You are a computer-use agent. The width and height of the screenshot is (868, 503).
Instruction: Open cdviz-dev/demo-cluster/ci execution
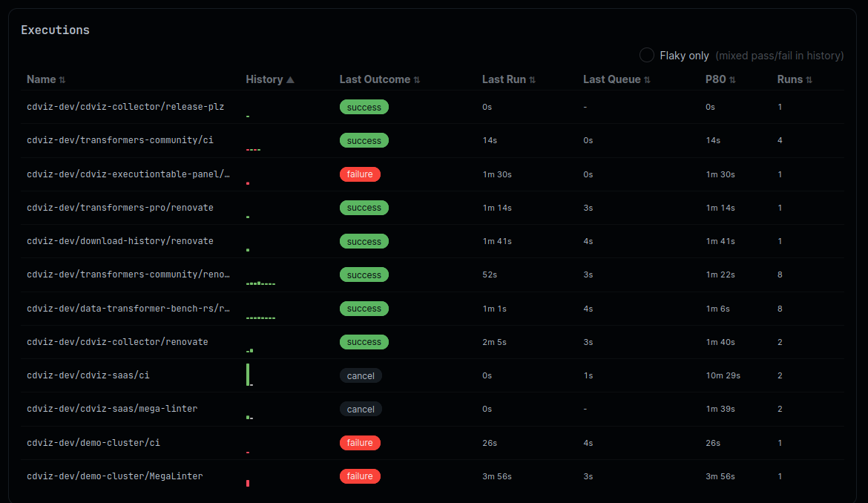tap(93, 443)
